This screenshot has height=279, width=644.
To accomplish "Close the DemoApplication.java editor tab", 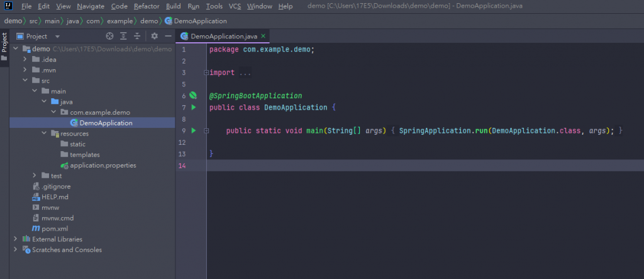I will [263, 36].
